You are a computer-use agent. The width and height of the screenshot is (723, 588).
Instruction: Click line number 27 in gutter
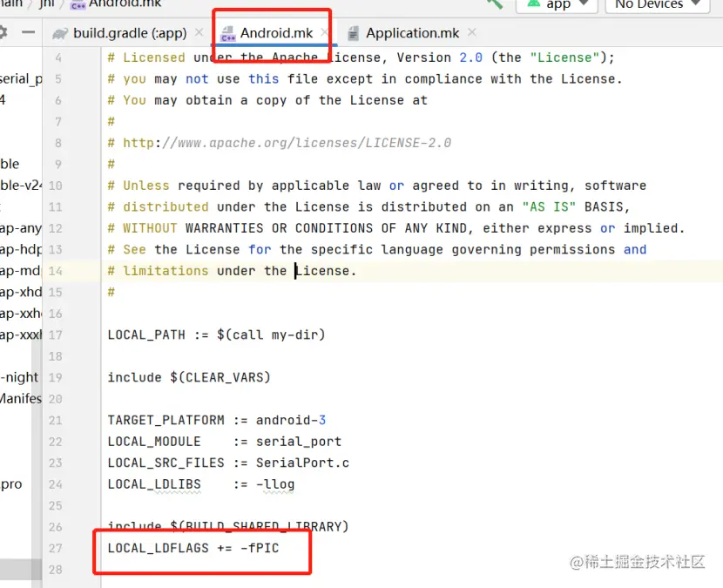(56, 548)
